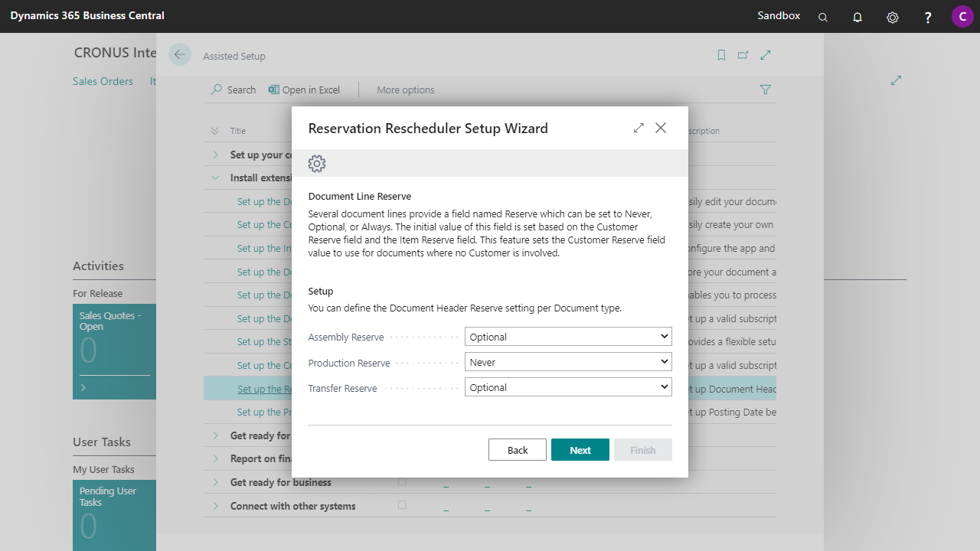Click the Next button
Image resolution: width=980 pixels, height=551 pixels.
point(580,450)
